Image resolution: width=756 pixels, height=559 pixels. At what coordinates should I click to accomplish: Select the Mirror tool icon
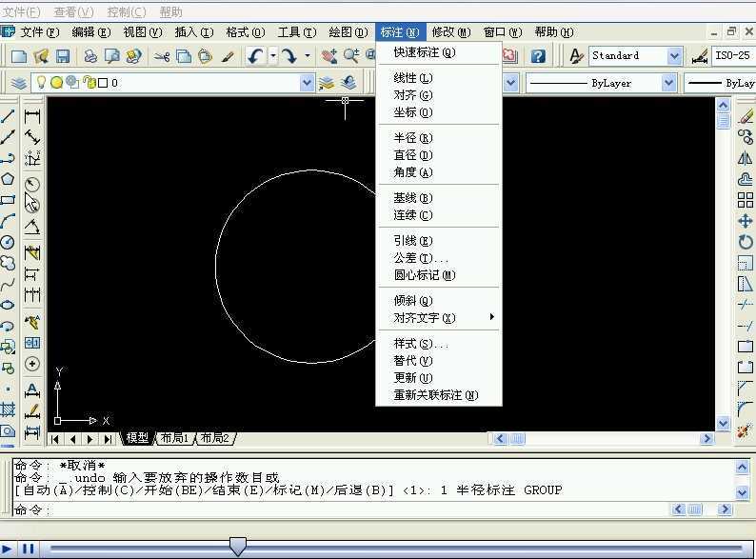click(x=746, y=158)
